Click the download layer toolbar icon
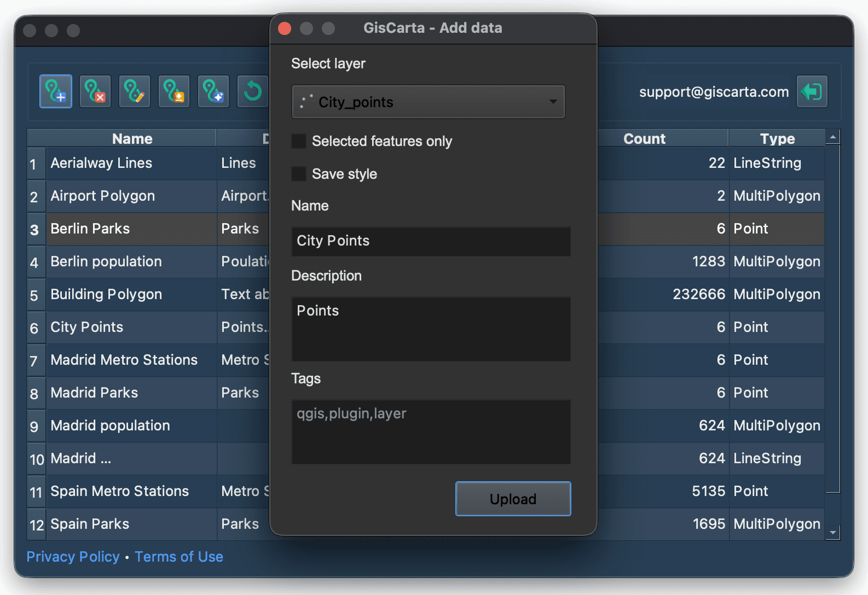 coord(174,91)
